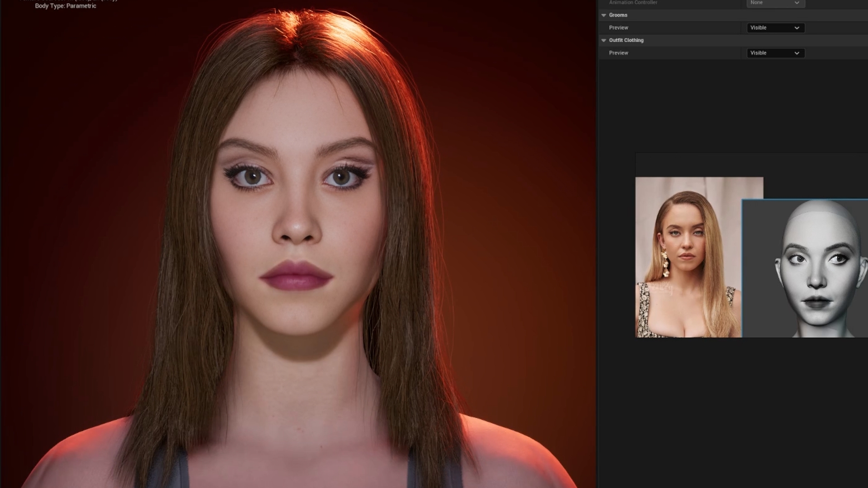Collapse the Grooms section arrow
This screenshot has width=868, height=488.
(604, 15)
